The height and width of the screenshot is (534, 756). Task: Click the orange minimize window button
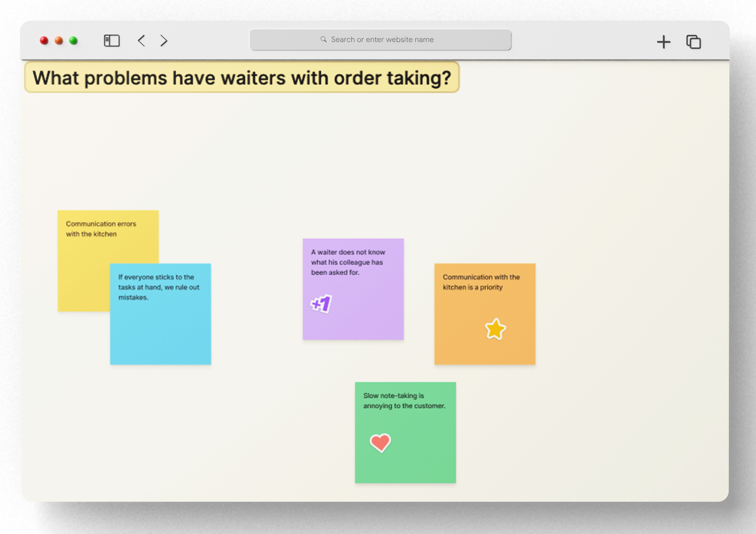(59, 41)
